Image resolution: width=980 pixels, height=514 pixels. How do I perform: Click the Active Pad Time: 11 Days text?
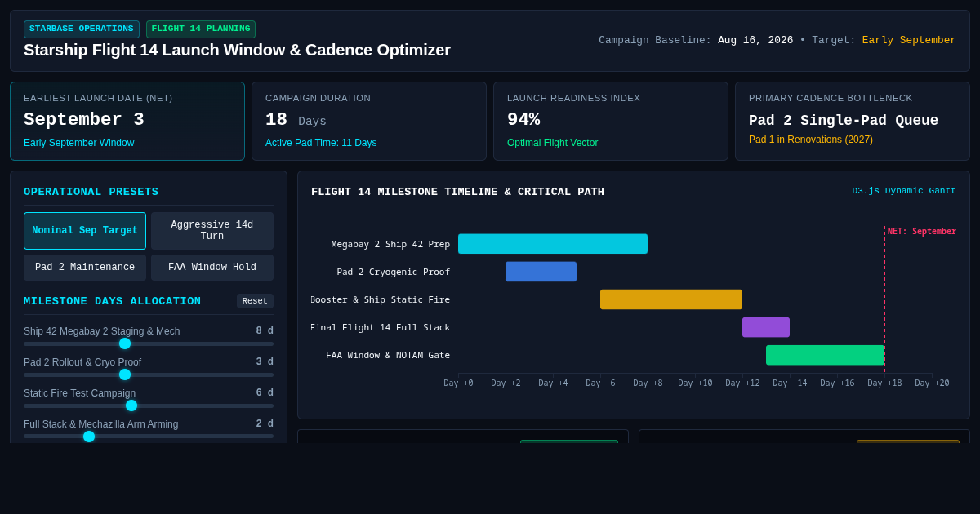click(x=321, y=143)
